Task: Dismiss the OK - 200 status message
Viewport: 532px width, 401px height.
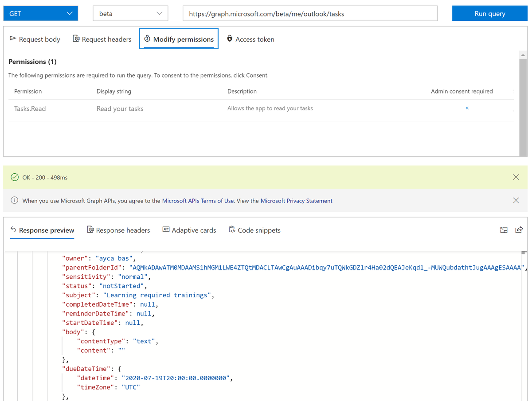Action: click(x=516, y=177)
